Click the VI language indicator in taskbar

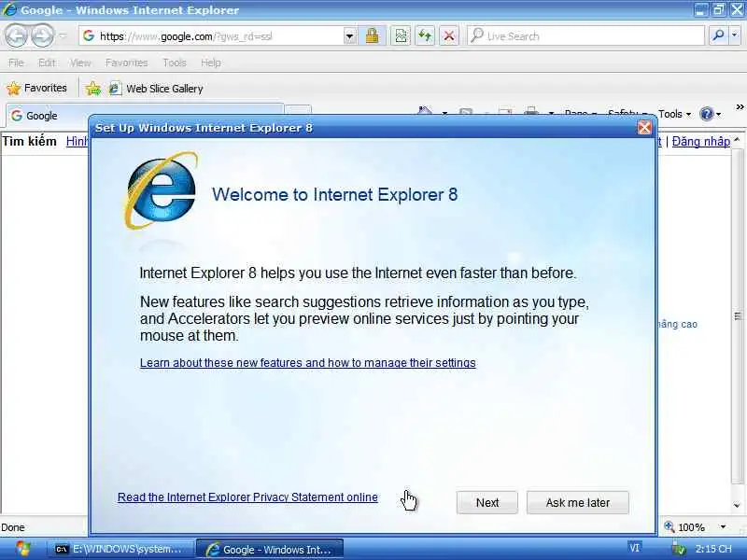click(x=634, y=548)
